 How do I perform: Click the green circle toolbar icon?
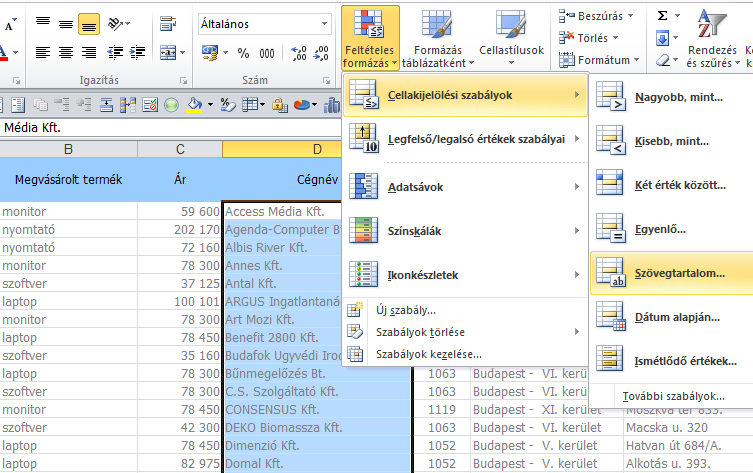pos(171,105)
